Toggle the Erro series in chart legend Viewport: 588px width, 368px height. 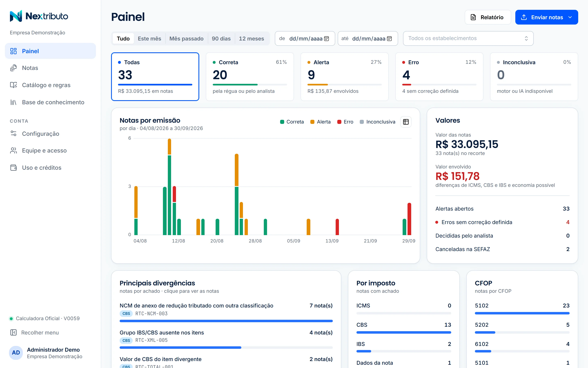tap(345, 122)
